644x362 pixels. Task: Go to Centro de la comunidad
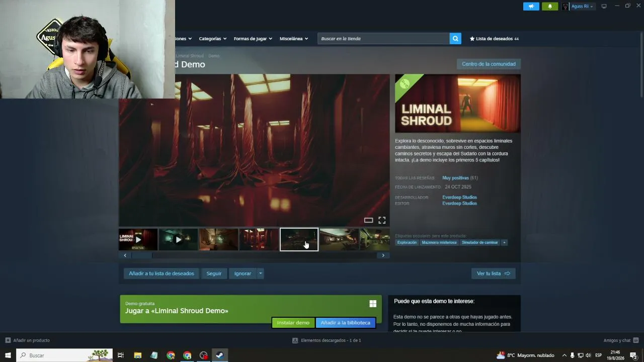489,64
